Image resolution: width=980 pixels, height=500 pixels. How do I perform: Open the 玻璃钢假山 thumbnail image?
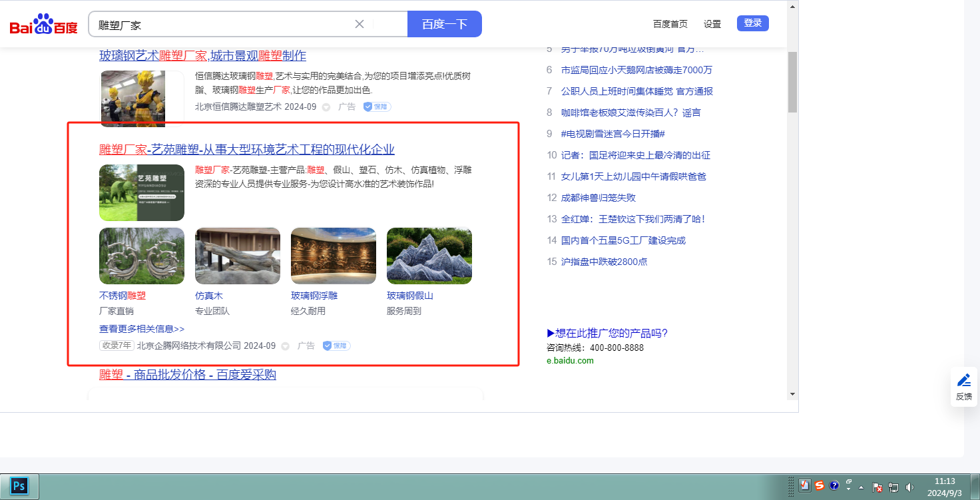point(429,256)
